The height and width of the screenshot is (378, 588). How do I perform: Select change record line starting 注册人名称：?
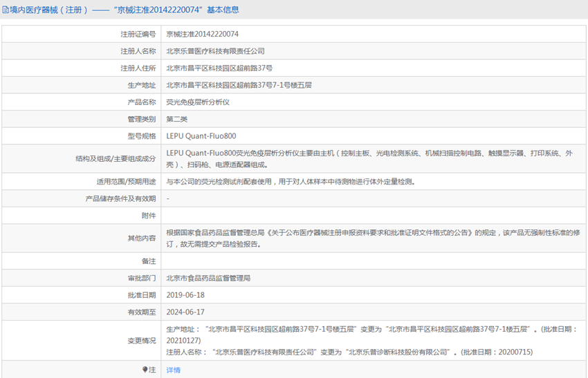pyautogui.click(x=349, y=352)
